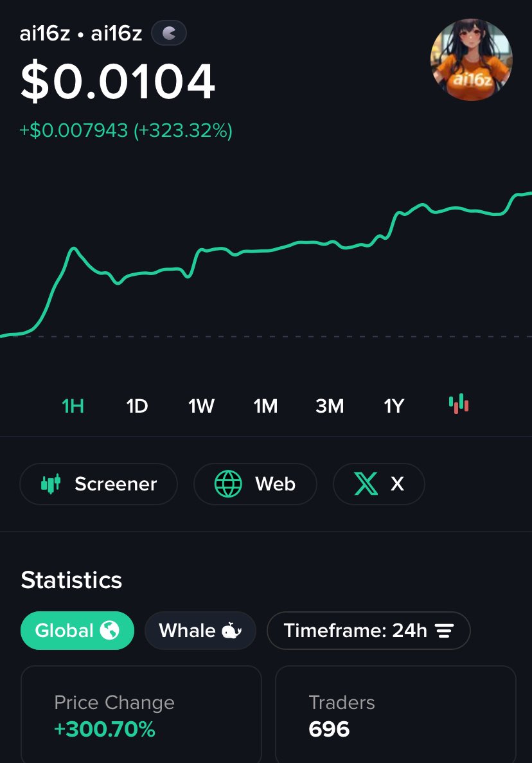Select the 1D timeframe tab
Screen dimensions: 532x763
pos(137,406)
